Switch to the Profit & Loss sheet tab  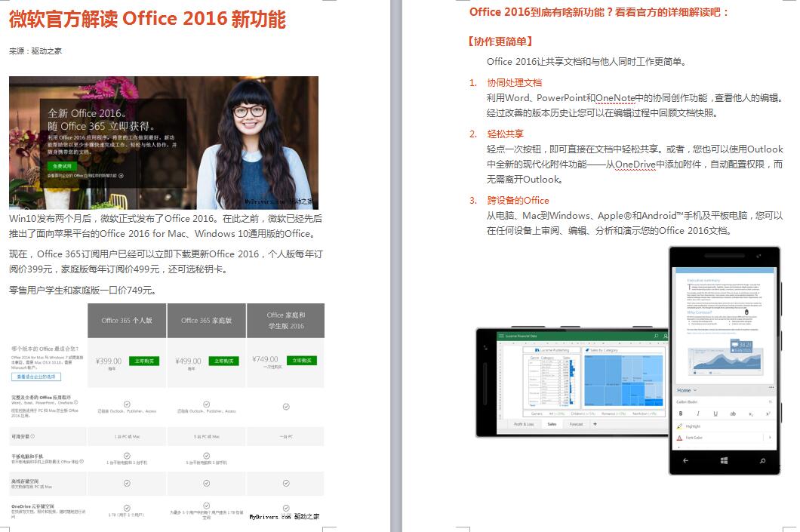pos(524,424)
